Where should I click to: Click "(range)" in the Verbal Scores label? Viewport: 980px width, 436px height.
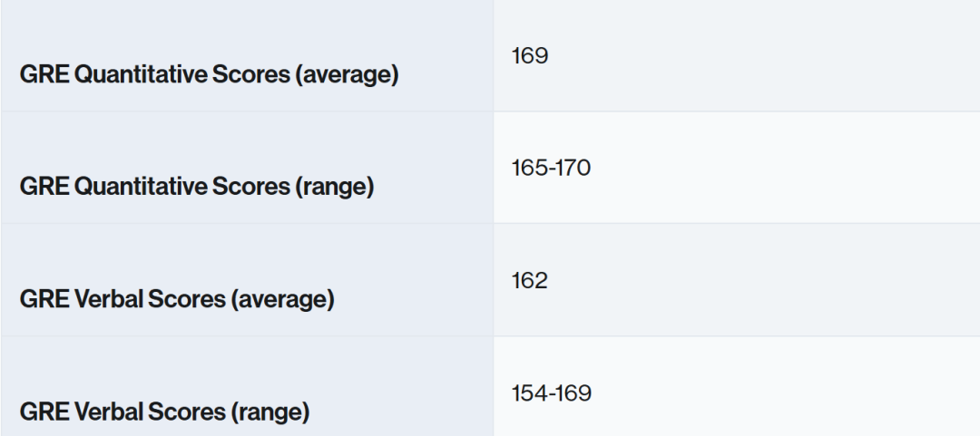269,412
